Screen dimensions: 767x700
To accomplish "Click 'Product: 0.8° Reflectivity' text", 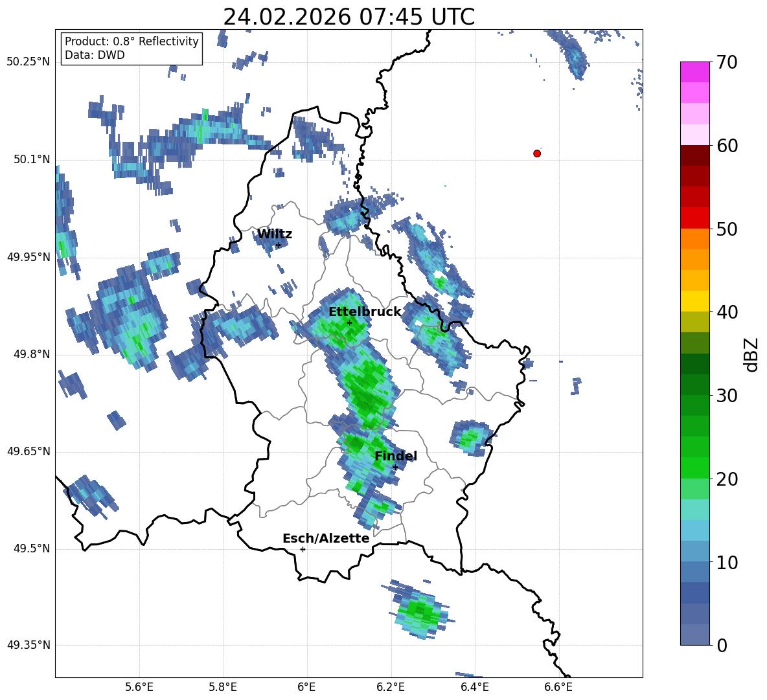I will coord(132,41).
